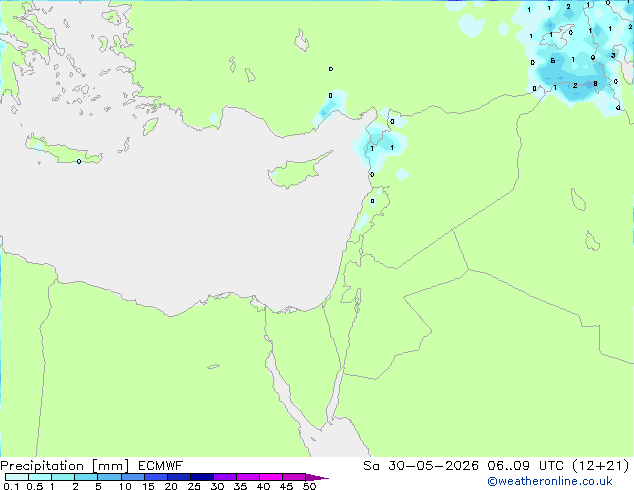The height and width of the screenshot is (490, 634).
Task: Click the '0.1' legend label
Action: [11, 486]
